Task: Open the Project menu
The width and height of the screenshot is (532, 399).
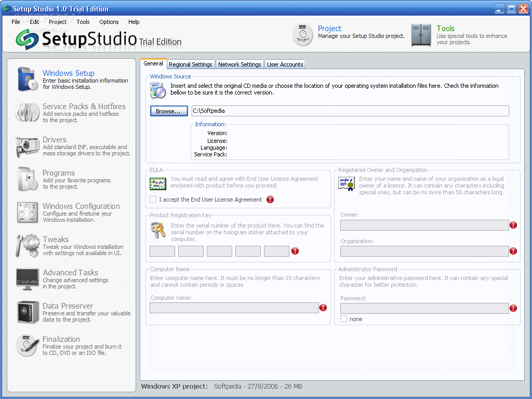Action: pyautogui.click(x=58, y=22)
